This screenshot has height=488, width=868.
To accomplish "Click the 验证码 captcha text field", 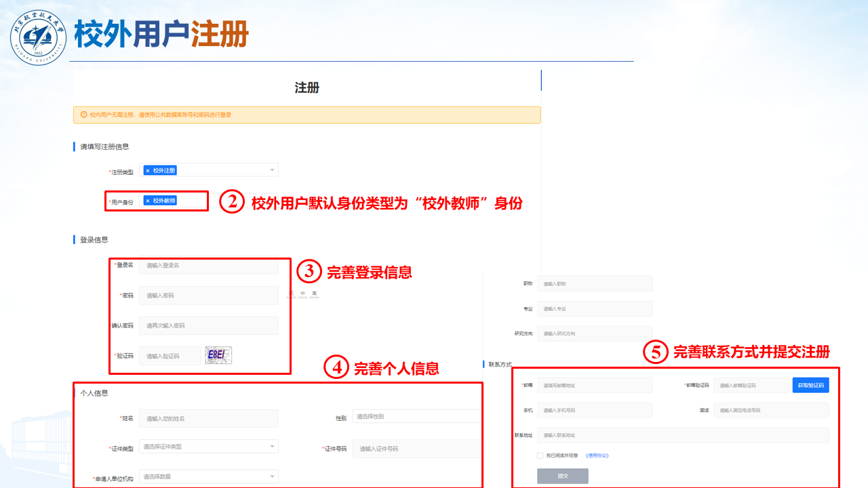I will click(170, 356).
